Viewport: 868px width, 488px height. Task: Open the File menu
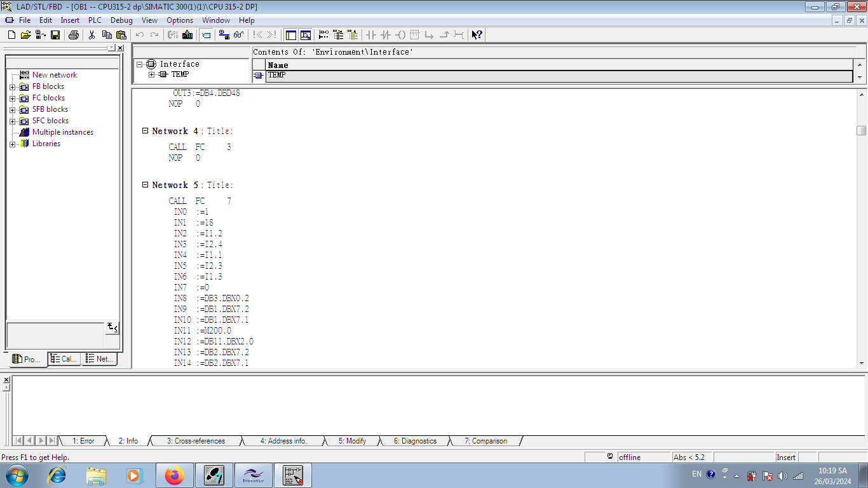coord(25,20)
